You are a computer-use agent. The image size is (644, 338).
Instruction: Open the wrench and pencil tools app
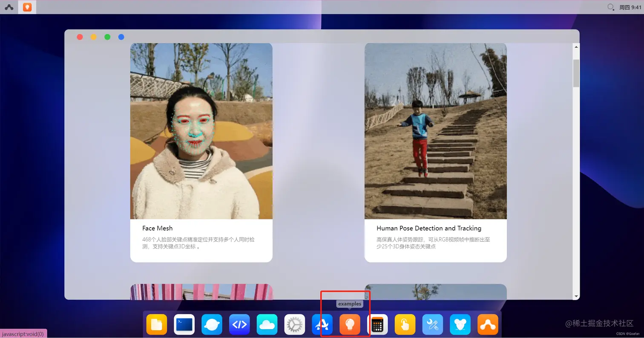[433, 325]
